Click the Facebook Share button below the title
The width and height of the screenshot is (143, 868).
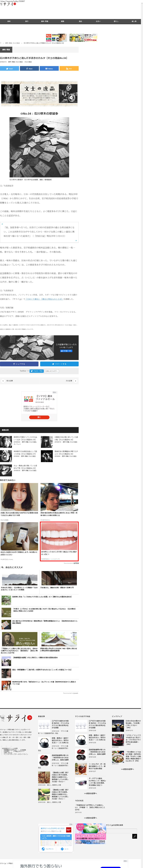coord(29,68)
